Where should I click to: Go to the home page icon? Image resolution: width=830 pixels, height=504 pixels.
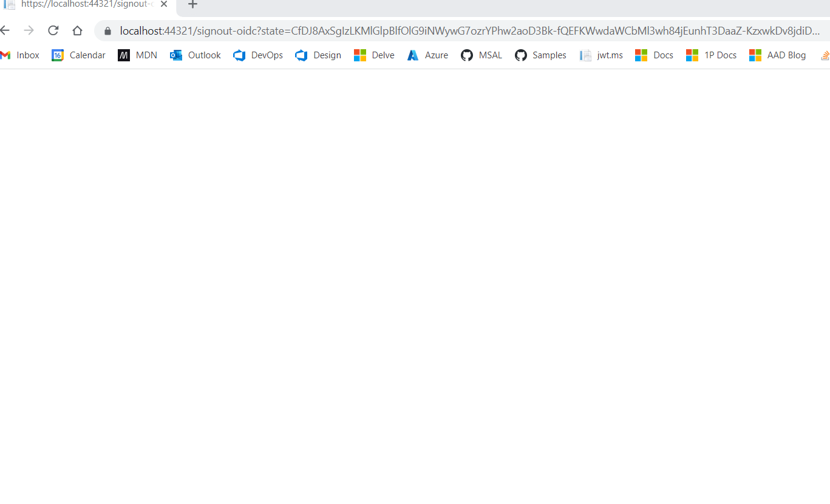click(x=77, y=30)
